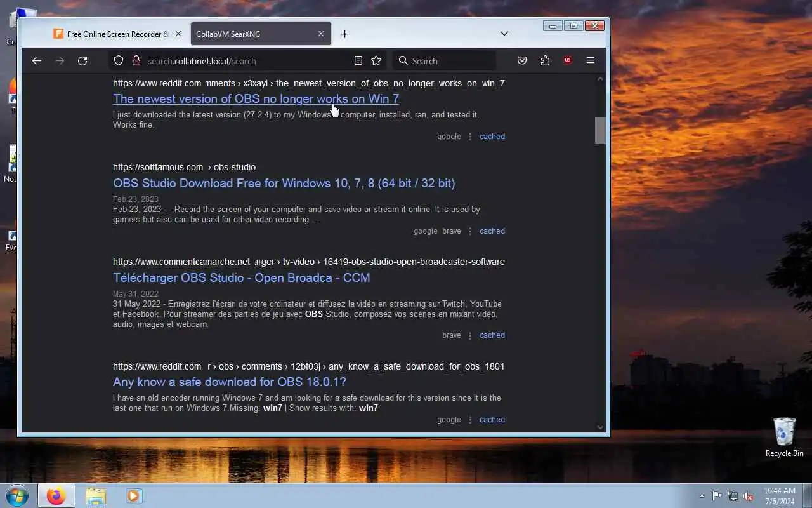Open Windows Explorer from taskbar
Viewport: 812px width, 508px height.
tap(96, 496)
